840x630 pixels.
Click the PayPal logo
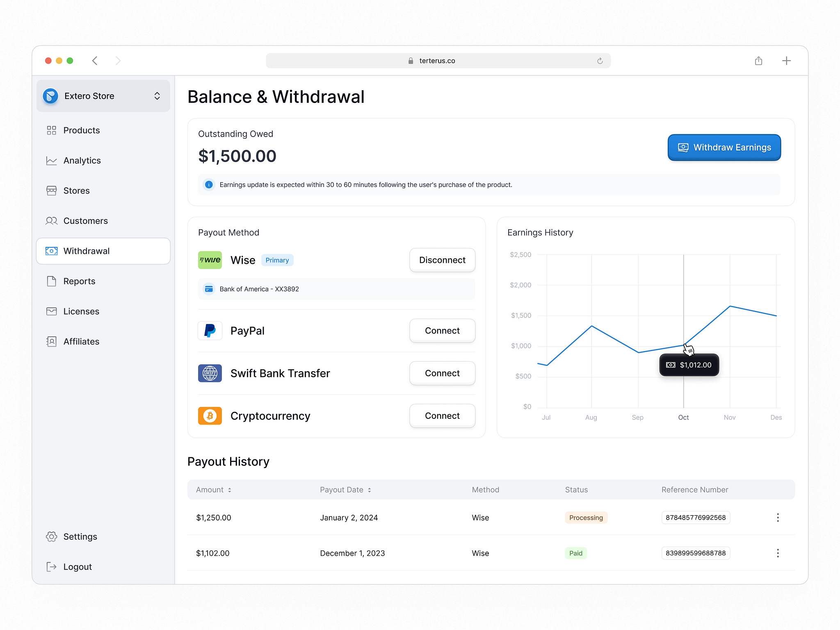coord(210,331)
